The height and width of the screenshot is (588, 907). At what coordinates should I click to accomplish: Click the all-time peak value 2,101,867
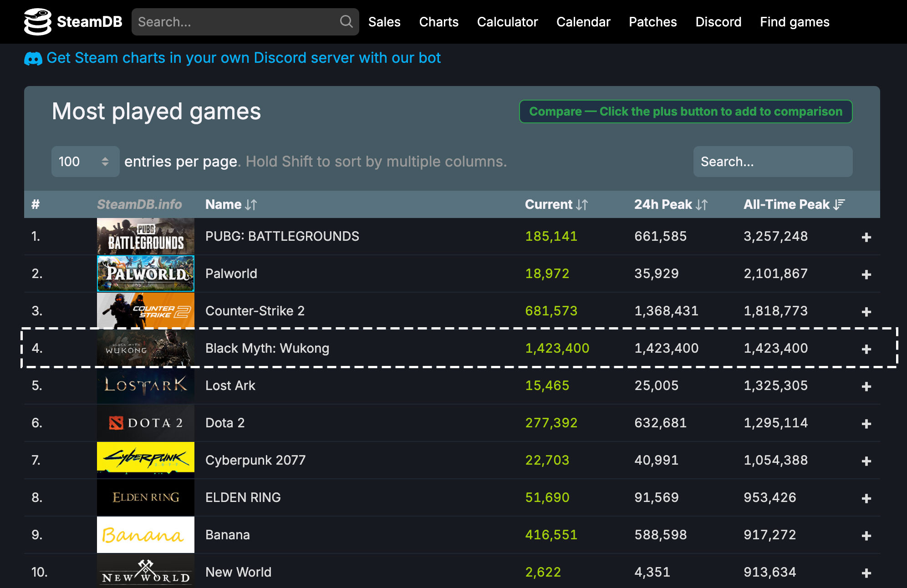776,274
